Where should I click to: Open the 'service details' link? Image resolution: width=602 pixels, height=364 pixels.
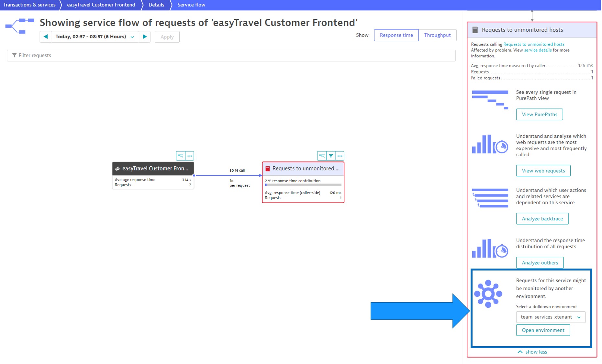coord(538,50)
